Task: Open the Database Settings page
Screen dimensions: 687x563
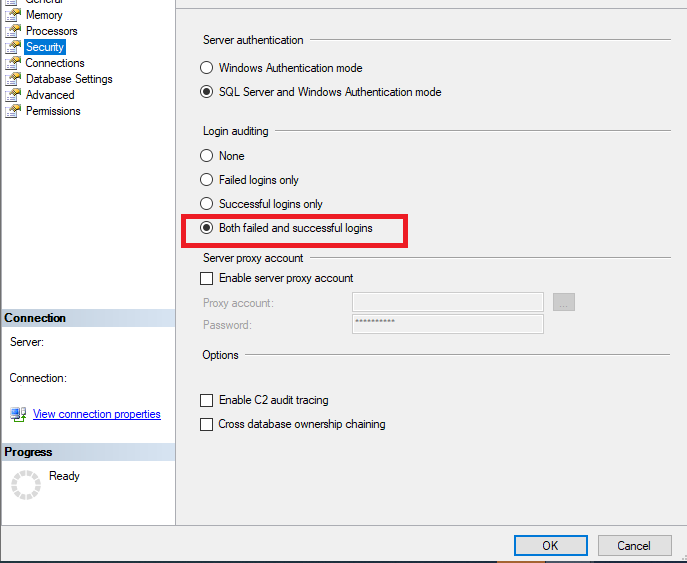Action: [x=69, y=79]
